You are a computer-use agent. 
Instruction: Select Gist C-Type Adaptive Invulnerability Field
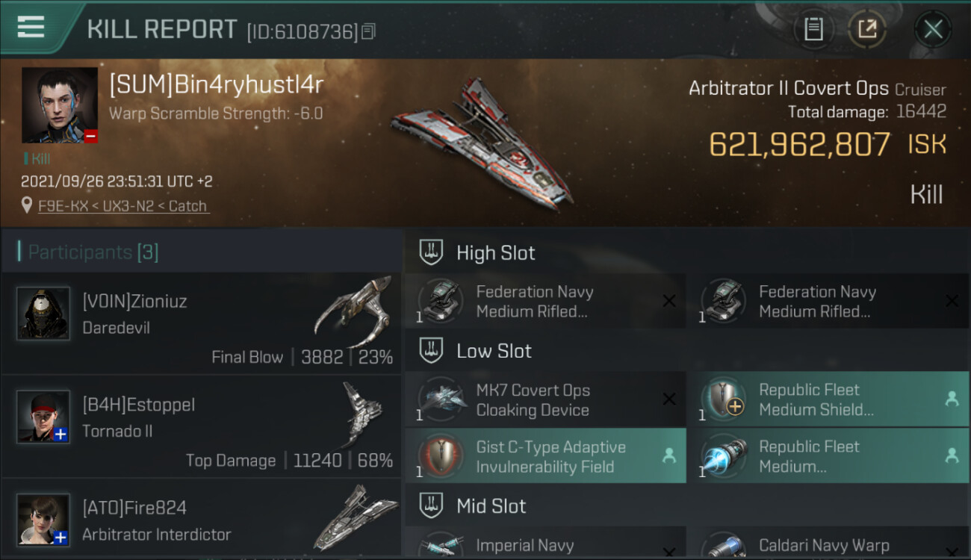tap(545, 456)
